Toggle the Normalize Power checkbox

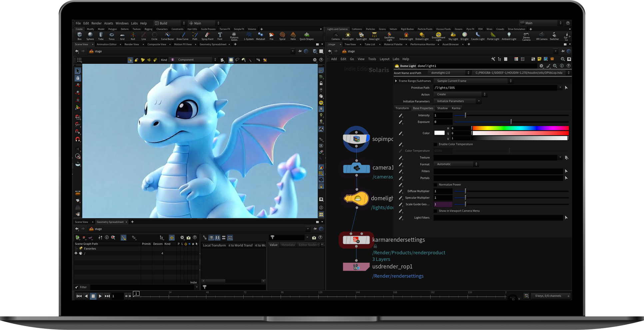435,185
